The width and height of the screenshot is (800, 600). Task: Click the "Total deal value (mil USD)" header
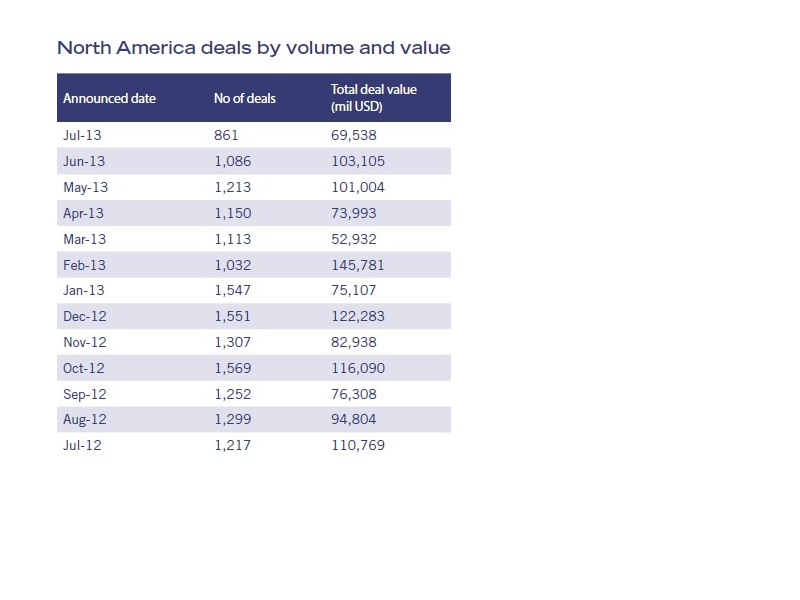pyautogui.click(x=374, y=97)
